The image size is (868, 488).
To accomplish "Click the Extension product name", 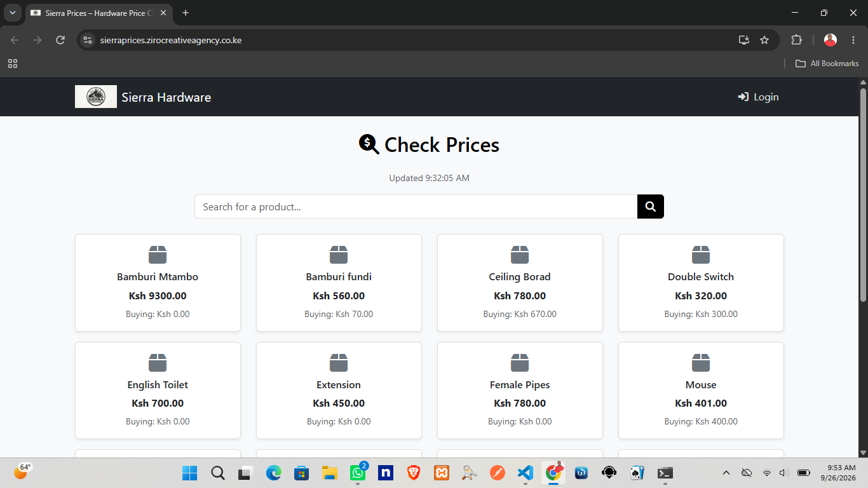I will tap(339, 384).
